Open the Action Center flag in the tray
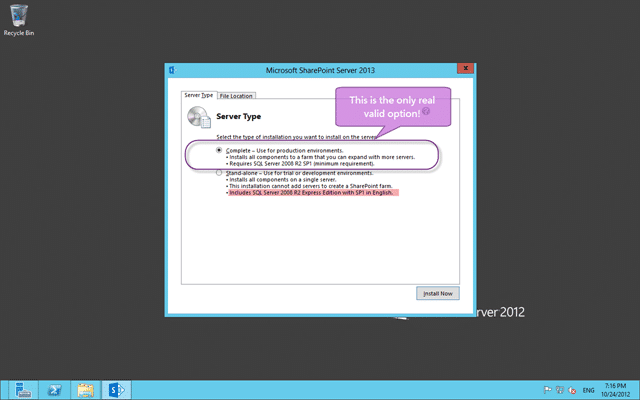The image size is (640, 400). (x=548, y=390)
